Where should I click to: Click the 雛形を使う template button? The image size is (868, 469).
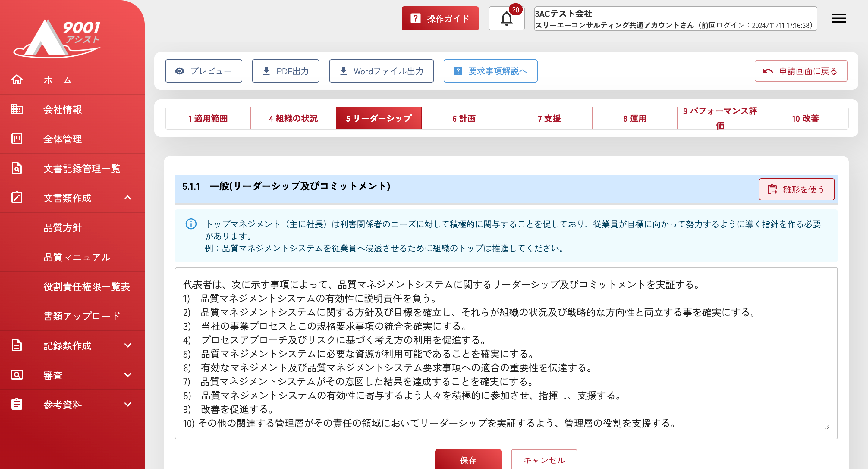pos(796,189)
